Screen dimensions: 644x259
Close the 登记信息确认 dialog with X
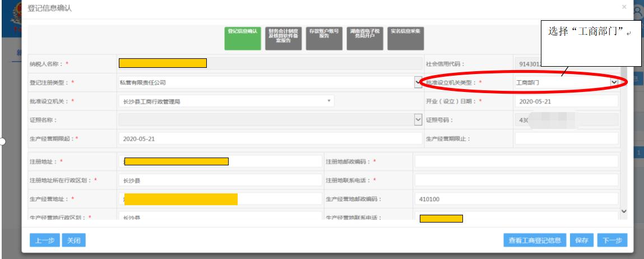tap(624, 7)
